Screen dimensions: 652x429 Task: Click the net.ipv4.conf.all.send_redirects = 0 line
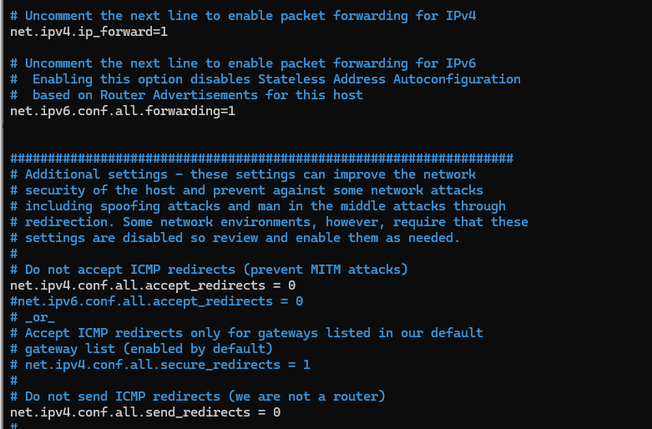point(145,412)
